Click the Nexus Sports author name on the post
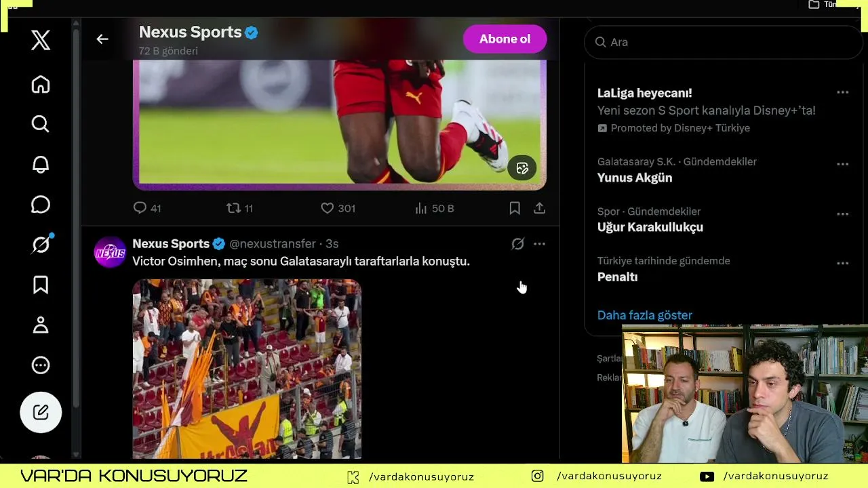The width and height of the screenshot is (868, 488). coord(171,244)
